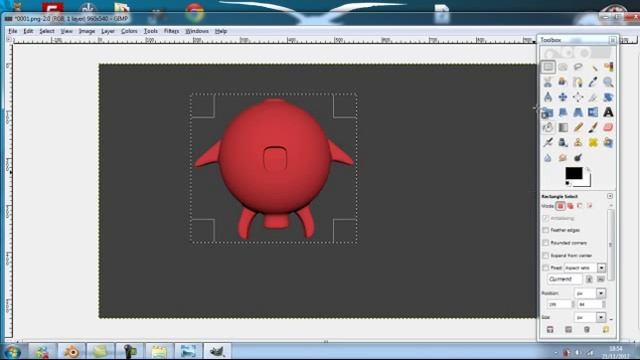Click the white background color swatch
This screenshot has height=360, width=640.
(587, 182)
